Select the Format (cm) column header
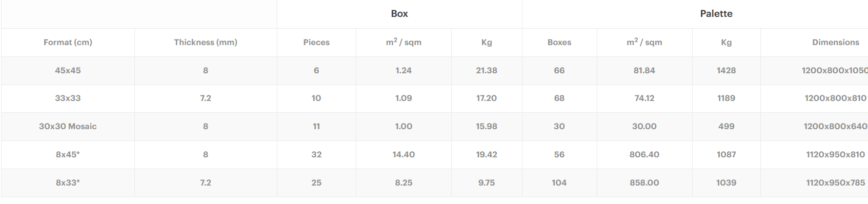Viewport: 868px width, 204px height. click(68, 43)
